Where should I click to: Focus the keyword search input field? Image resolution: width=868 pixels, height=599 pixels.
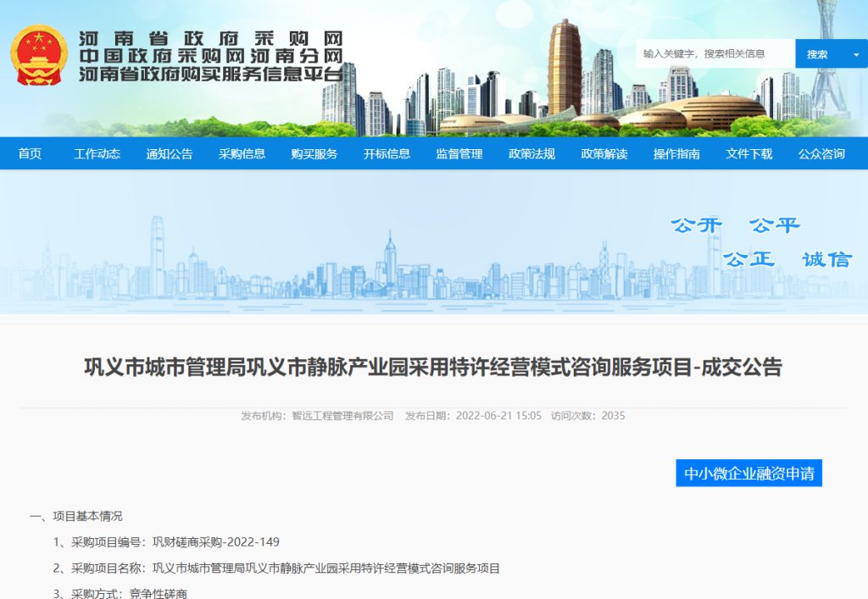tap(715, 53)
